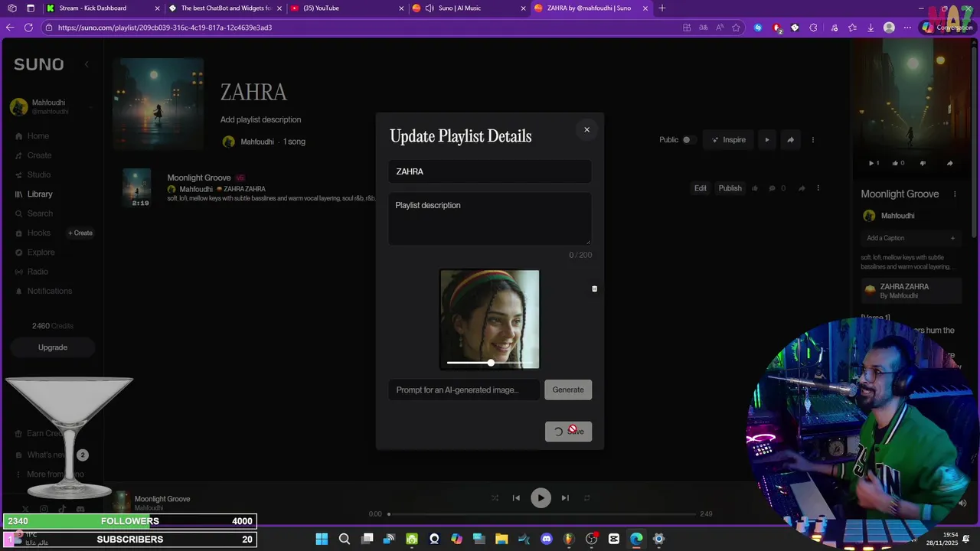Image resolution: width=980 pixels, height=551 pixels.
Task: Open browser Downloads icon
Action: (871, 28)
